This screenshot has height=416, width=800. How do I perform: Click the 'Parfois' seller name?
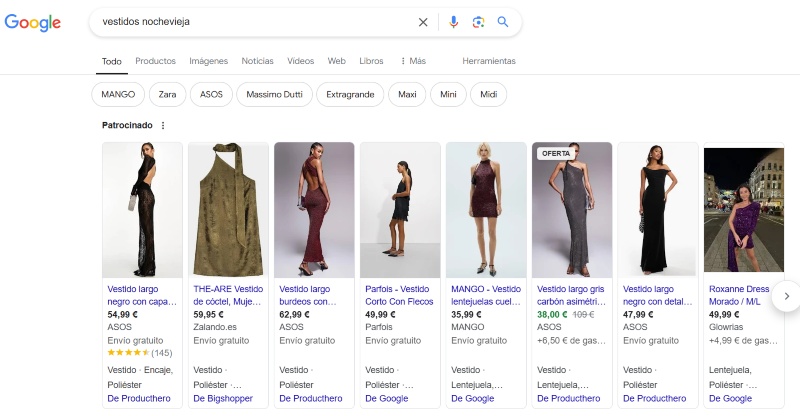[379, 327]
